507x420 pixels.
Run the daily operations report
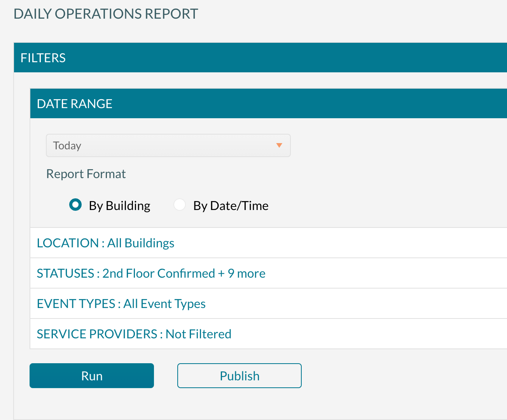pyautogui.click(x=91, y=376)
